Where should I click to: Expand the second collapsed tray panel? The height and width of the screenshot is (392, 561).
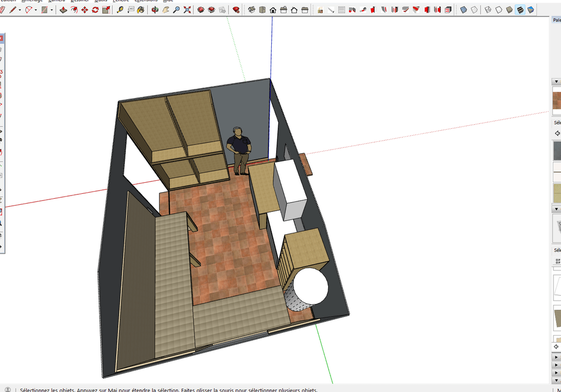557,365
